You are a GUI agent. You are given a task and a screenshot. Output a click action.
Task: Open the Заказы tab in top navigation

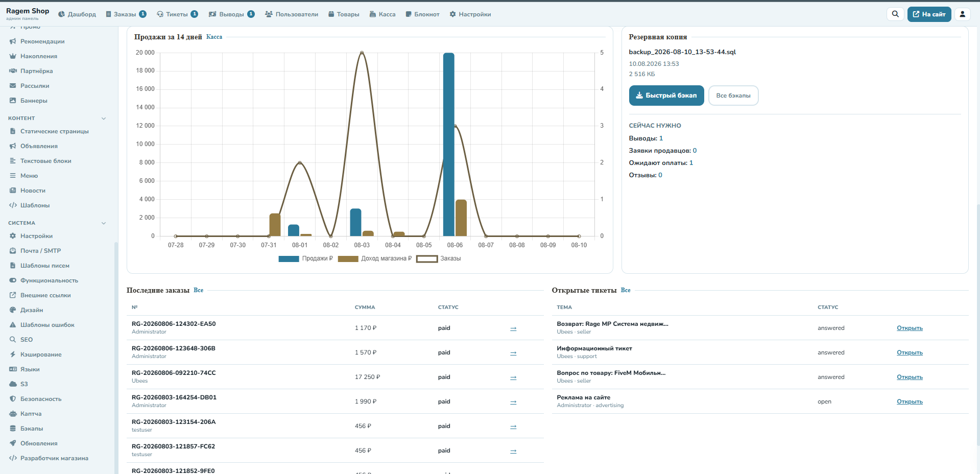point(126,14)
